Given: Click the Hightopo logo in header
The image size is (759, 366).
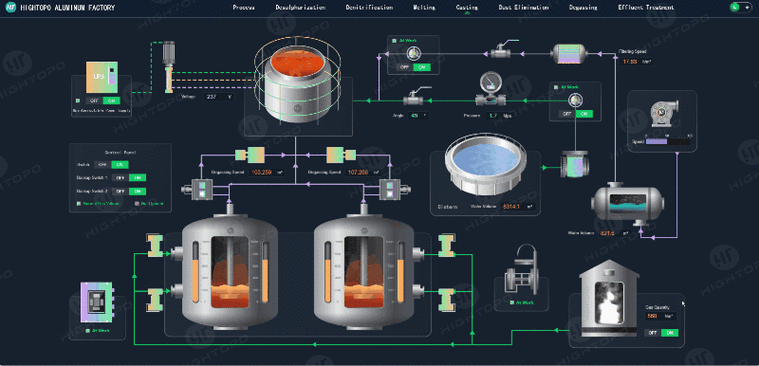Looking at the screenshot, I should 10,7.
